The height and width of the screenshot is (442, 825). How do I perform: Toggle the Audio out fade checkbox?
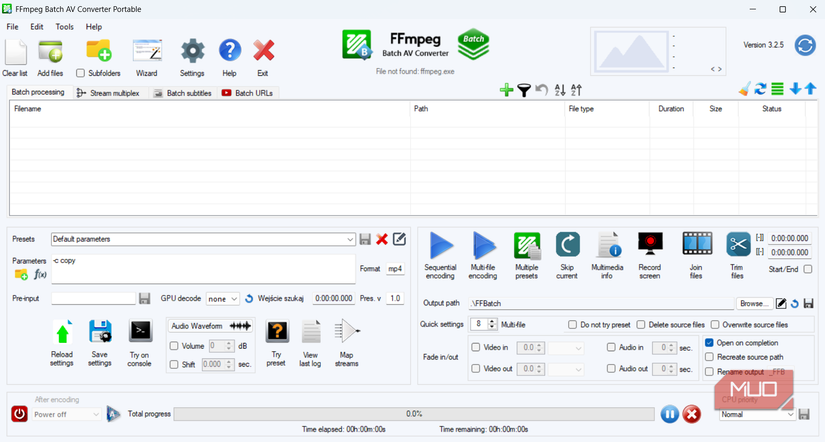611,368
